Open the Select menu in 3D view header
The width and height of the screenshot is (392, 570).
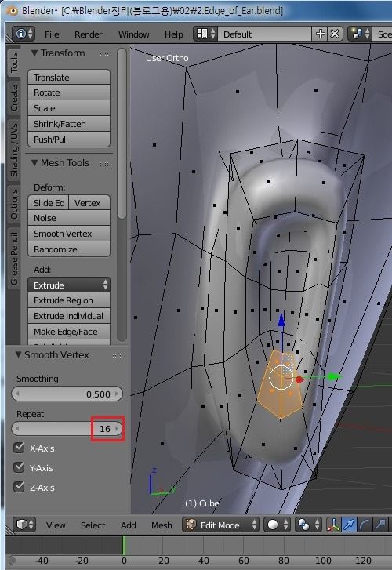pyautogui.click(x=93, y=525)
